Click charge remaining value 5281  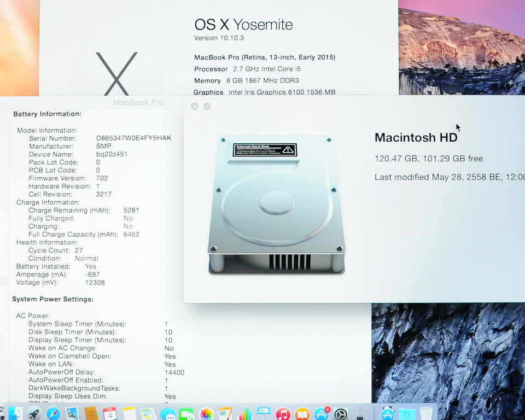coord(131,211)
